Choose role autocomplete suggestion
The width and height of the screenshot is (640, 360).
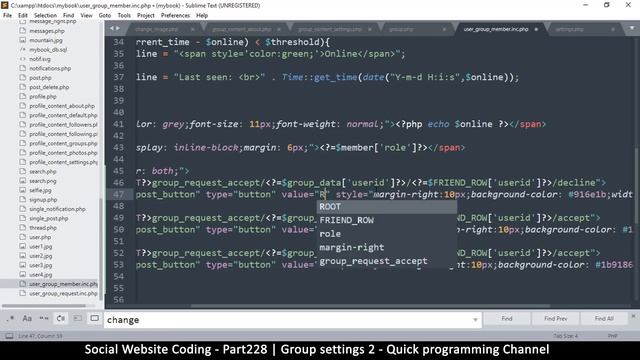(x=387, y=233)
